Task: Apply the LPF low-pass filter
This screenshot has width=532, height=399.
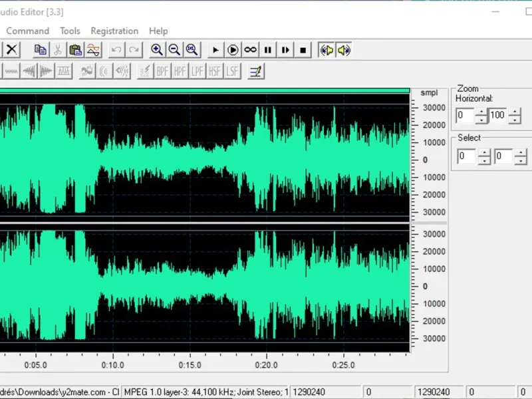Action: pos(197,71)
